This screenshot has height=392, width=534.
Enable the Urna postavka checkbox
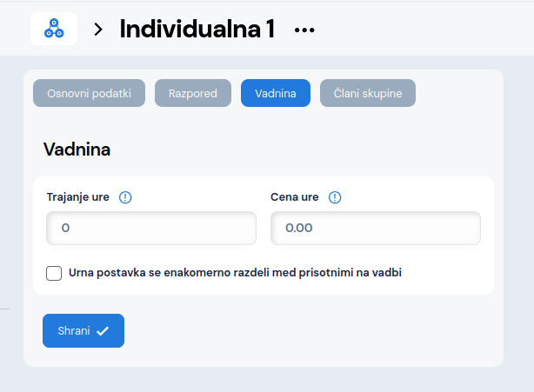pyautogui.click(x=54, y=273)
